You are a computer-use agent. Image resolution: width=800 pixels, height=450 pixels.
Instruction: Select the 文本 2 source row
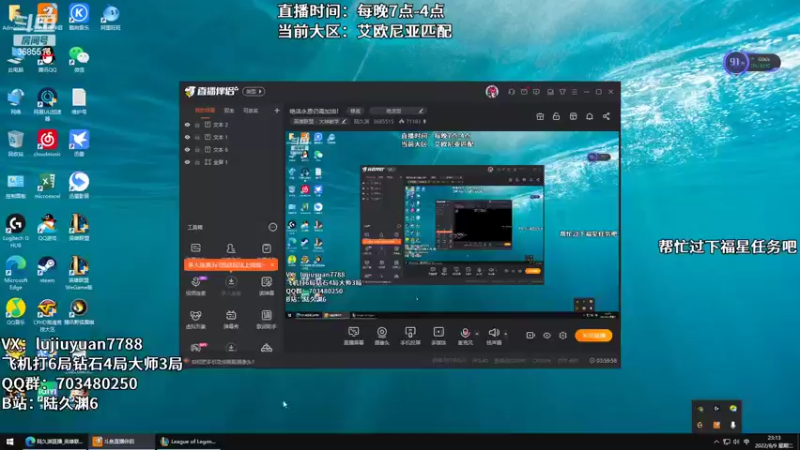point(232,124)
